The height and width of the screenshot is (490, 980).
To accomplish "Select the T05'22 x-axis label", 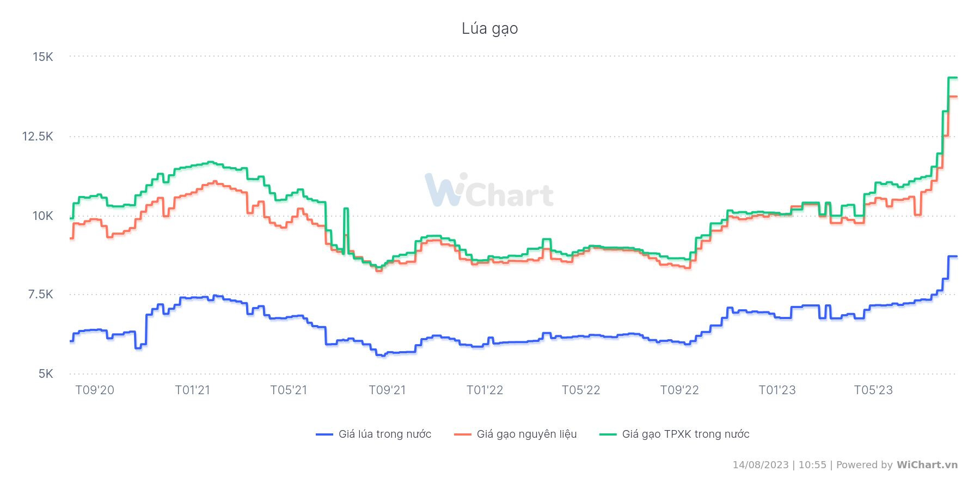I will (x=581, y=390).
